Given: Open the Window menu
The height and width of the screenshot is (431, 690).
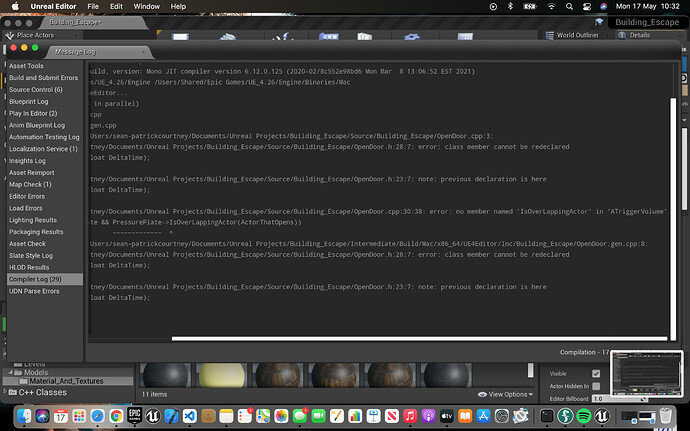Looking at the screenshot, I should 147,7.
